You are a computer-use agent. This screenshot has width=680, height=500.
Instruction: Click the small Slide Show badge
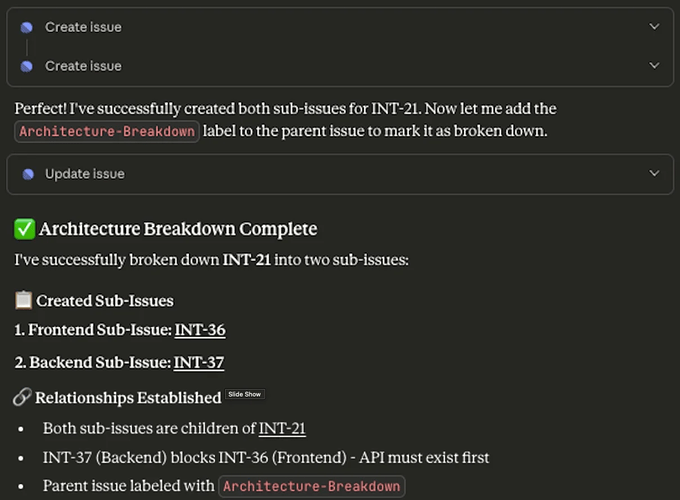tap(245, 395)
